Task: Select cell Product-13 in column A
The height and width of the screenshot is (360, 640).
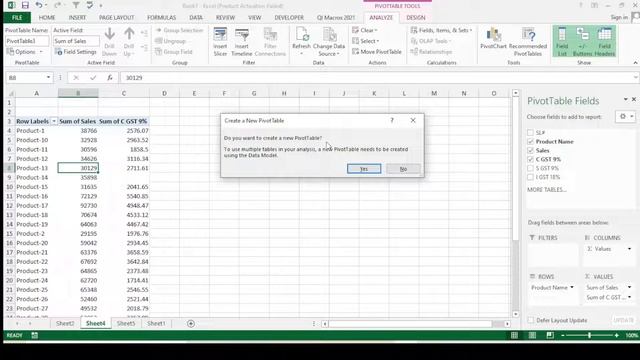Action: [36, 168]
